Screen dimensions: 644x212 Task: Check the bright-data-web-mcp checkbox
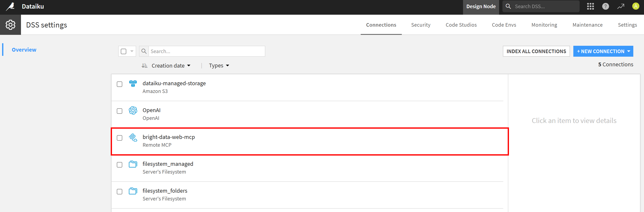[120, 138]
